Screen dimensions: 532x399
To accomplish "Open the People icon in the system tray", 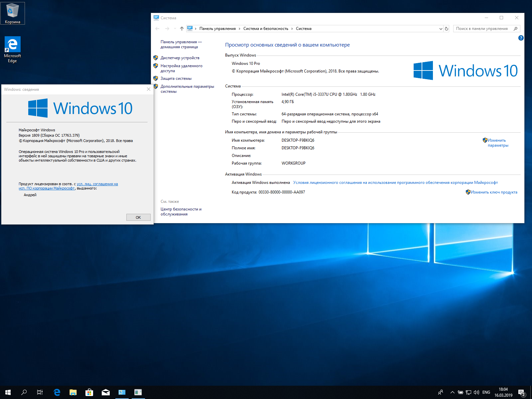I will pos(441,392).
